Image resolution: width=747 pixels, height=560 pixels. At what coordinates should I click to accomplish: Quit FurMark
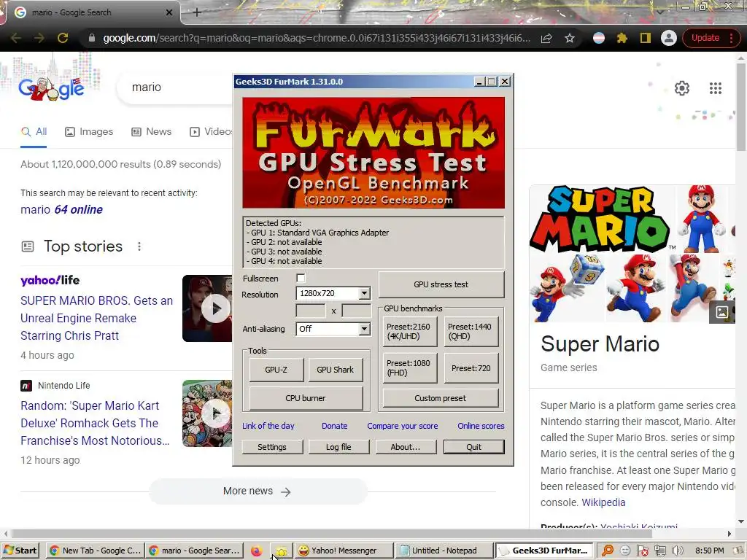473,447
